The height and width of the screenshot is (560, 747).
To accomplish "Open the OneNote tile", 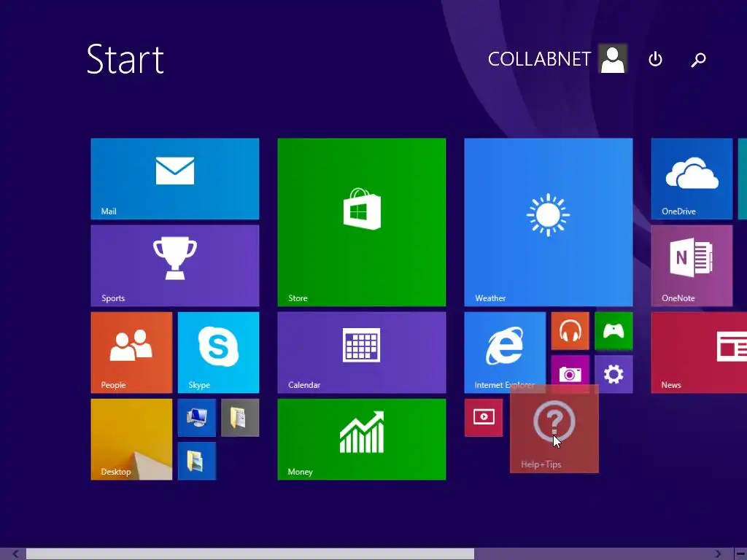I will [x=692, y=265].
